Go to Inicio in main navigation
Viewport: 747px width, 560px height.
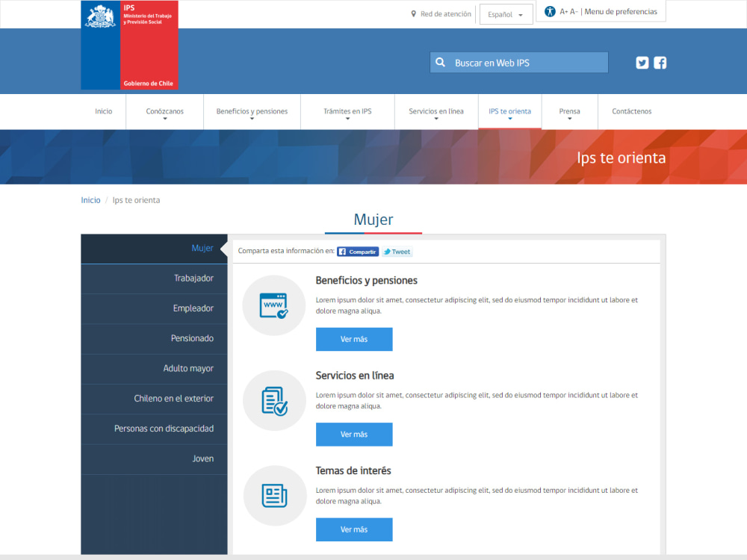103,111
